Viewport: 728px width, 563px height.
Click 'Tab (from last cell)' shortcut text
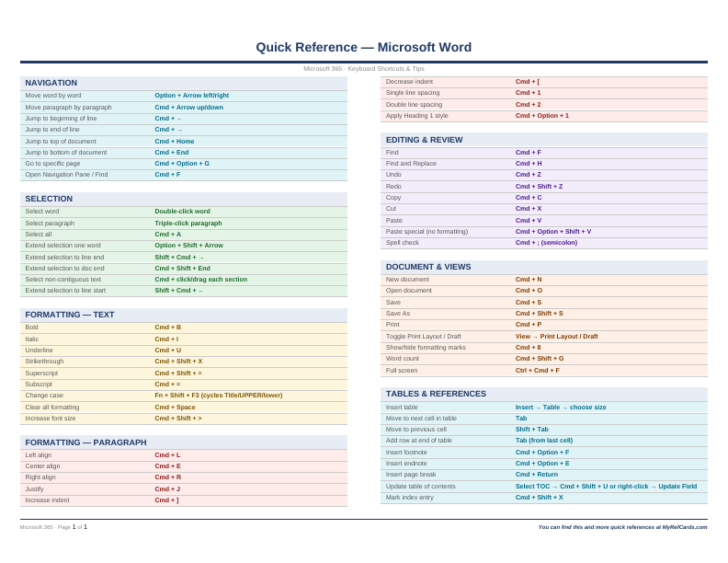pos(544,441)
